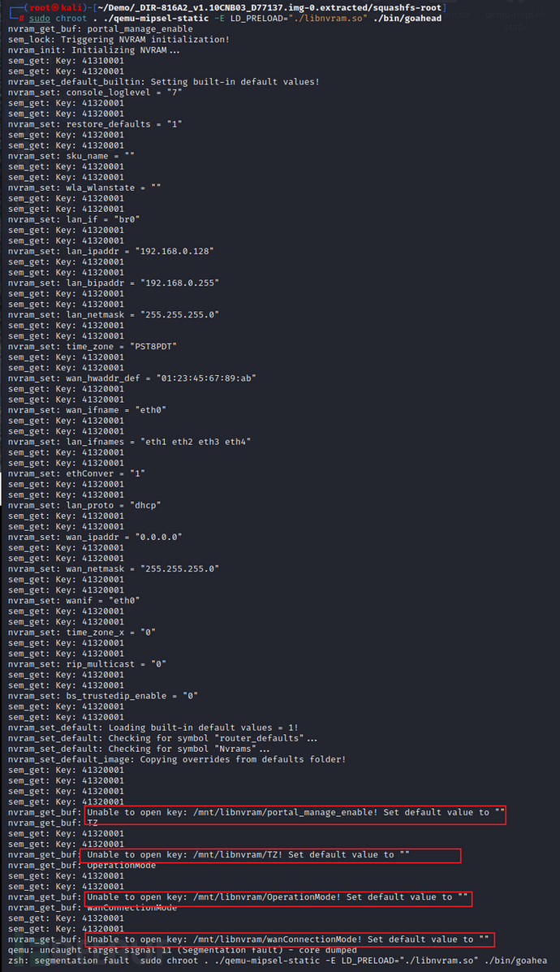
Task: Click the sudo command in the prompt line
Action: (x=40, y=18)
